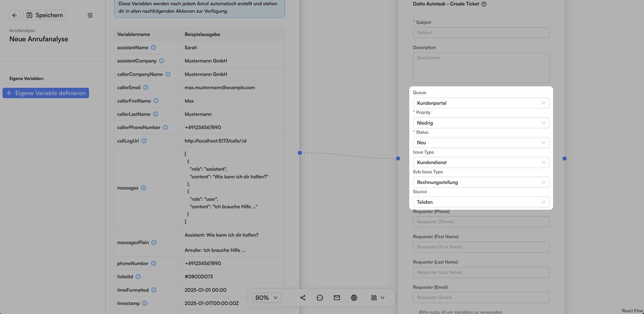This screenshot has height=314, width=644.
Task: Open Sub Issue Type dropdown Rechnungsstellung
Action: (x=481, y=182)
